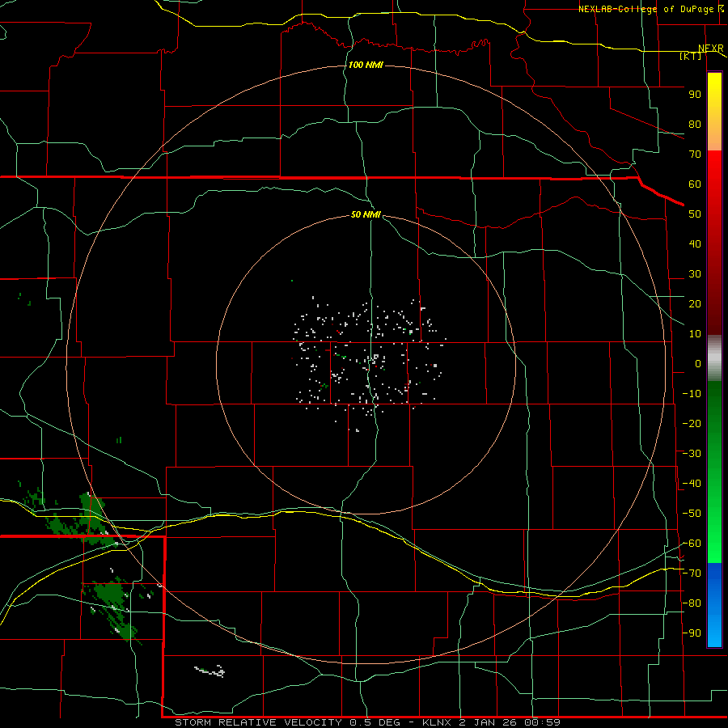Click the 80 value on velocity scale
728x728 pixels.
coord(695,124)
